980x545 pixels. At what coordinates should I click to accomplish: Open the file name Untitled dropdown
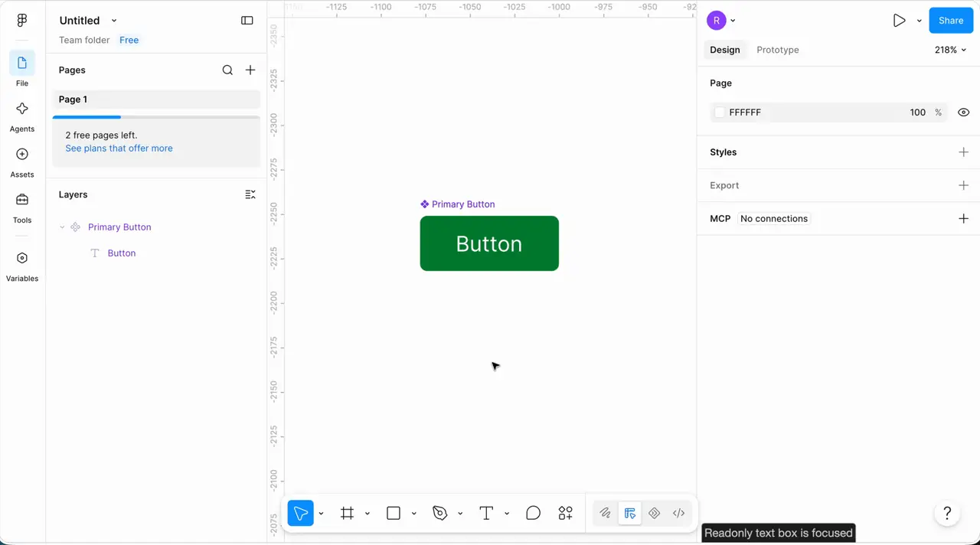tap(114, 21)
